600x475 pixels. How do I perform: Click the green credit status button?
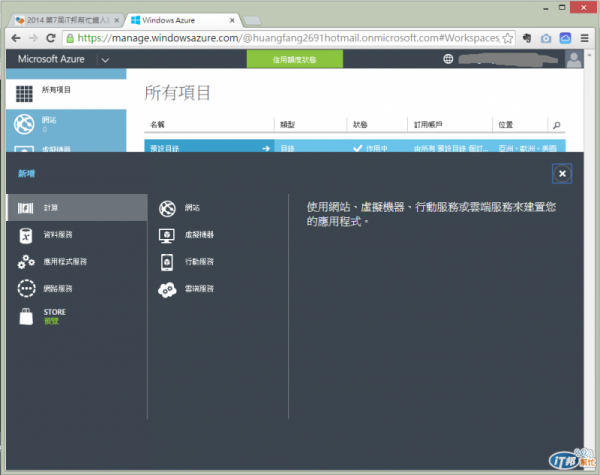pyautogui.click(x=295, y=59)
